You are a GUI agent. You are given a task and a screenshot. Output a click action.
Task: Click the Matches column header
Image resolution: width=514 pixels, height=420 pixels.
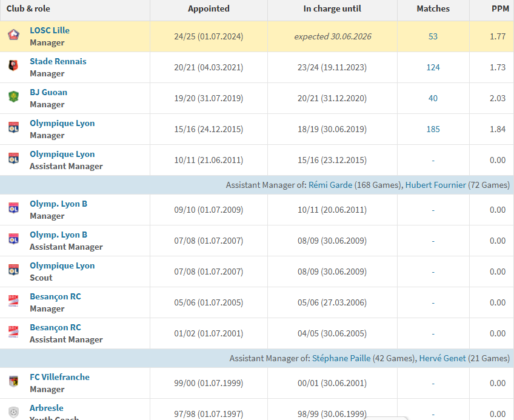coord(433,8)
